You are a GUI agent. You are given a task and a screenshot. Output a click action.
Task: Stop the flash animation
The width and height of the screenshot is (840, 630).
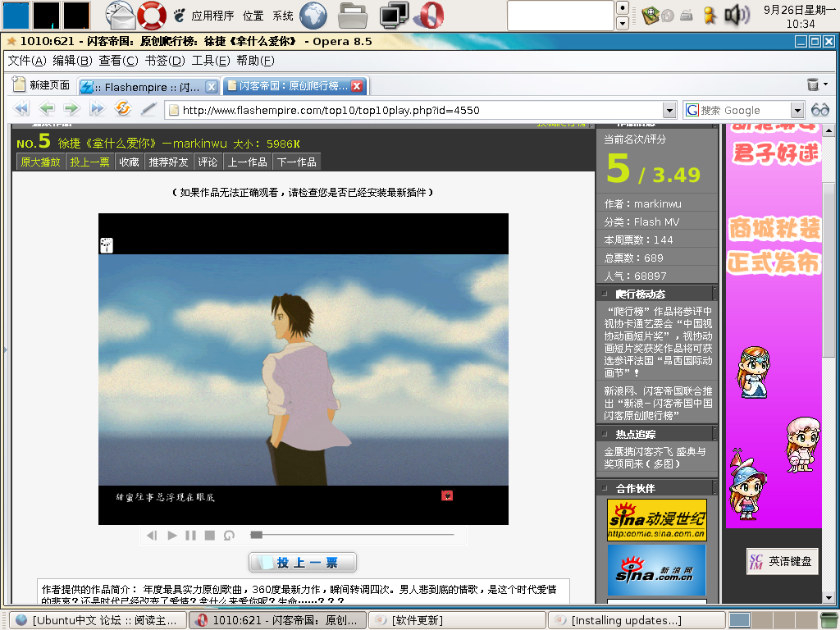click(210, 535)
